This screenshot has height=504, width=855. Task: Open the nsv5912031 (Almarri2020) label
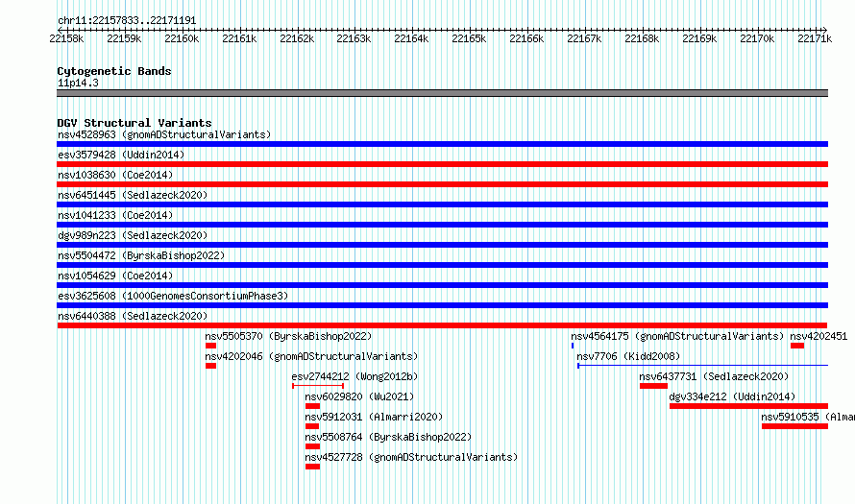tap(374, 417)
